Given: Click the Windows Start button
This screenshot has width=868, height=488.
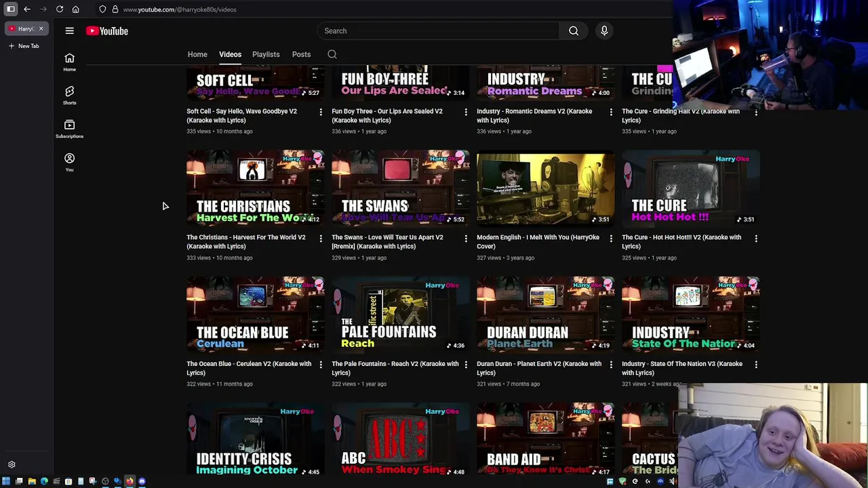Looking at the screenshot, I should click(x=6, y=481).
